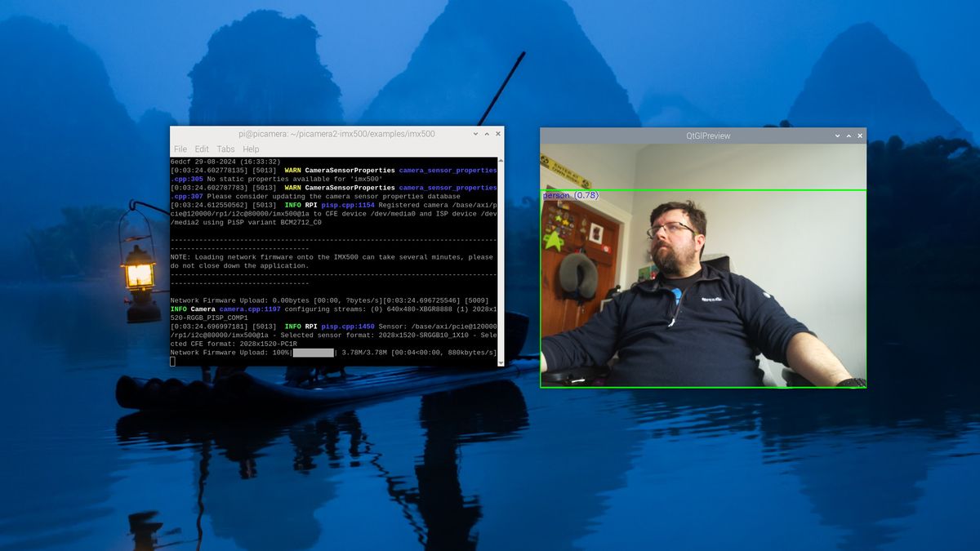Shade the QtGlPreview window with the chevron icon
The image size is (980, 551).
836,135
